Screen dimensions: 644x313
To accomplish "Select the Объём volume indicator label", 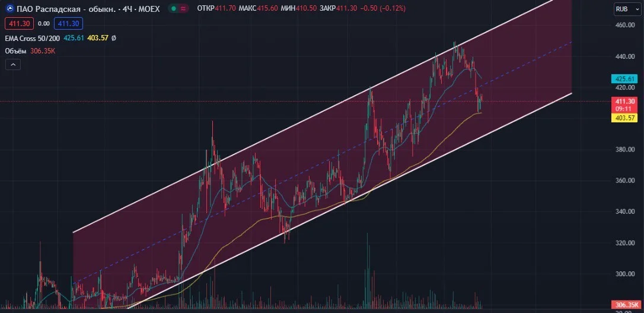I will click(16, 51).
